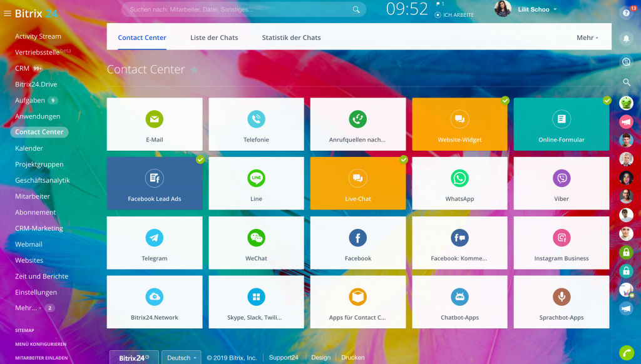Screen dimensions: 641x364
Task: Open Aufgaben in the left menu
Action: [30, 100]
